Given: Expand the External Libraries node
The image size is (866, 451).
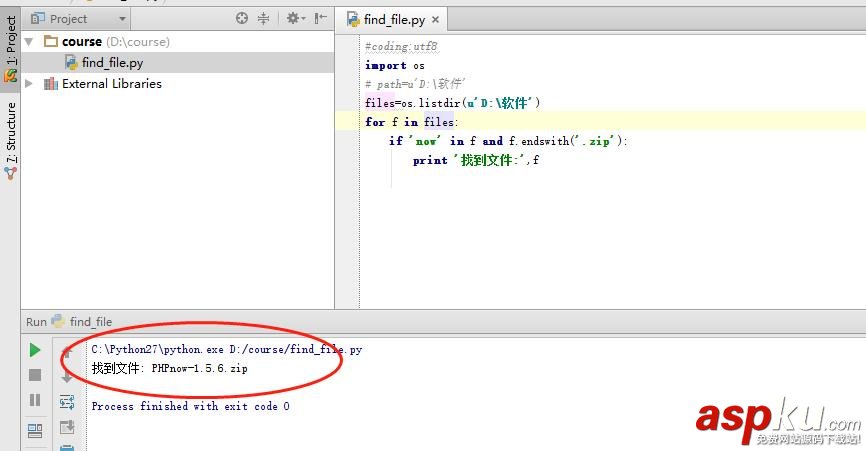Looking at the screenshot, I should (29, 84).
